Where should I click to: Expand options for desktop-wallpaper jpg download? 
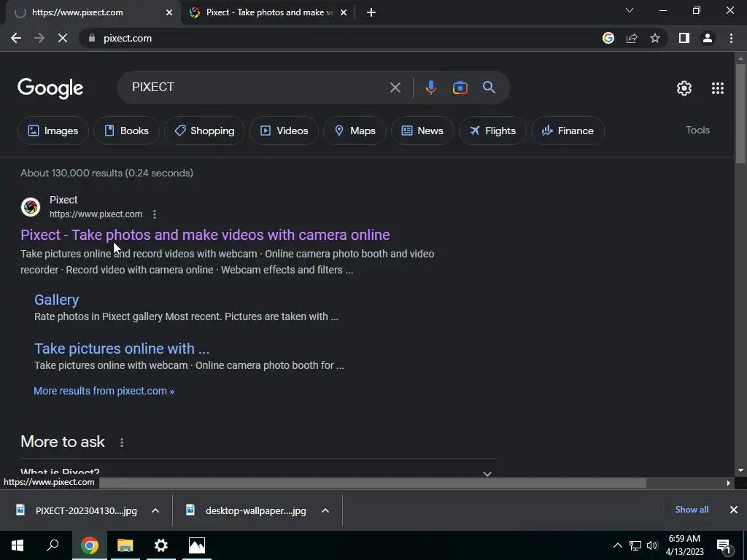[325, 510]
